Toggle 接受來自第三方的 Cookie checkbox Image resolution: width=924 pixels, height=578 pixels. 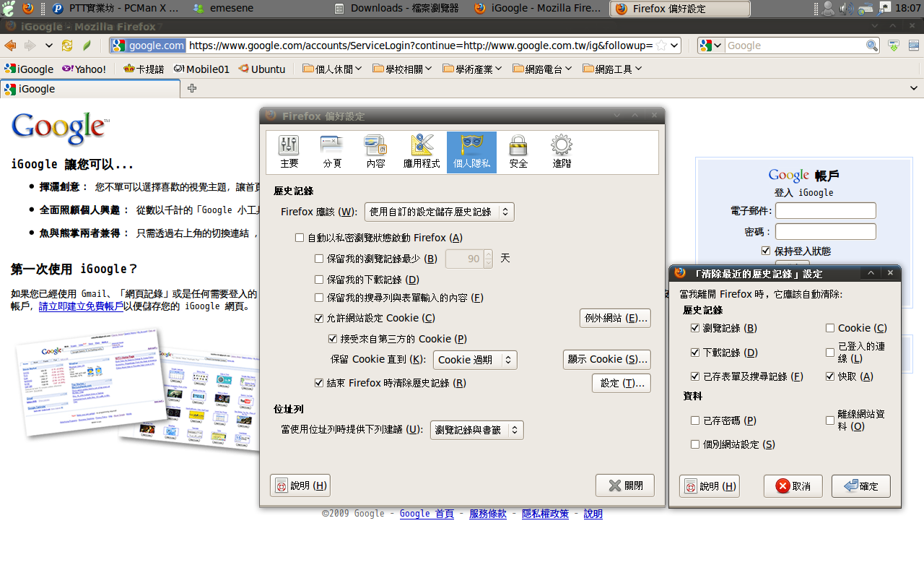click(x=333, y=339)
